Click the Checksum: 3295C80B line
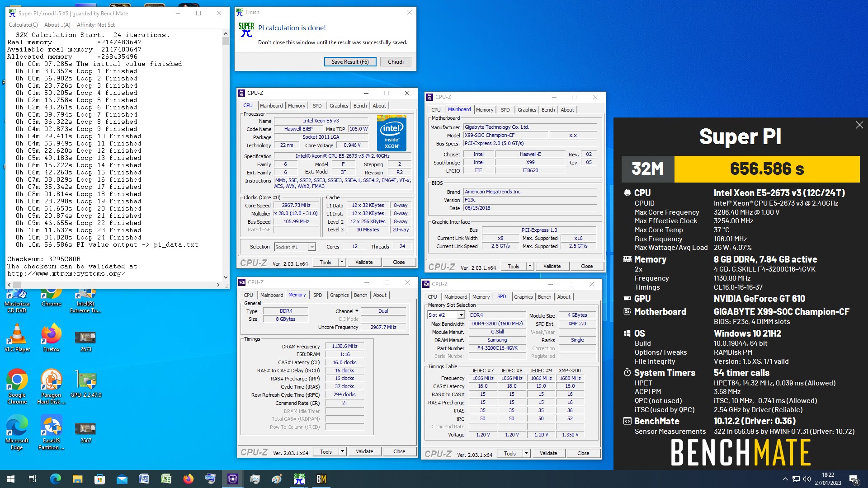This screenshot has height=488, width=868. (x=44, y=259)
